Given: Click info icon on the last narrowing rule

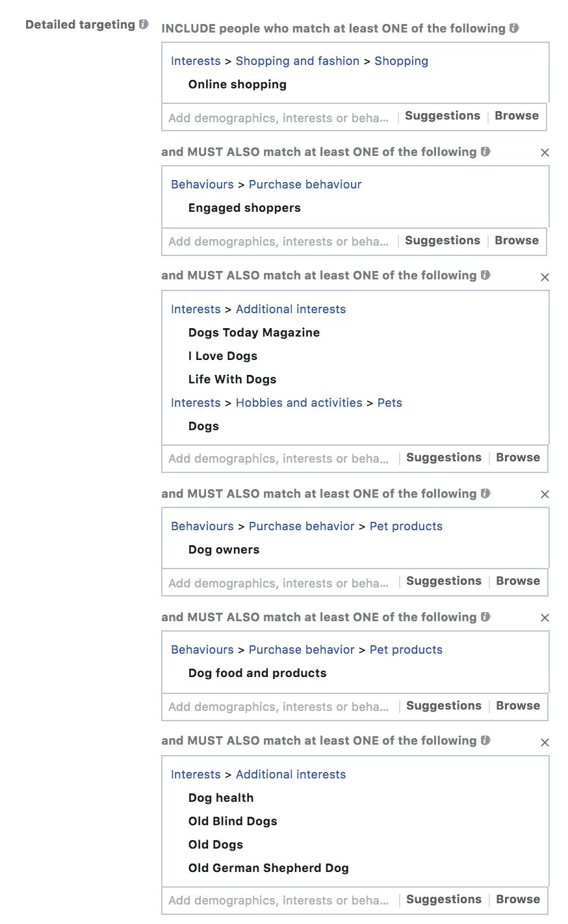Looking at the screenshot, I should click(485, 741).
